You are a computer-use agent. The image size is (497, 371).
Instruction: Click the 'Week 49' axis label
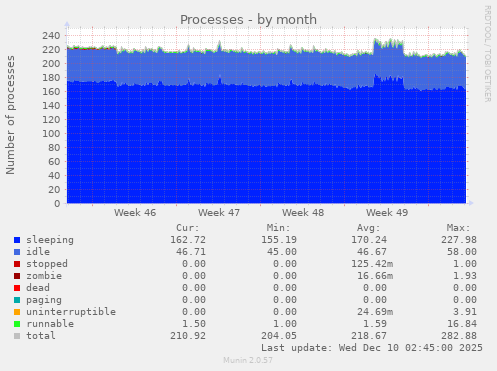(387, 213)
